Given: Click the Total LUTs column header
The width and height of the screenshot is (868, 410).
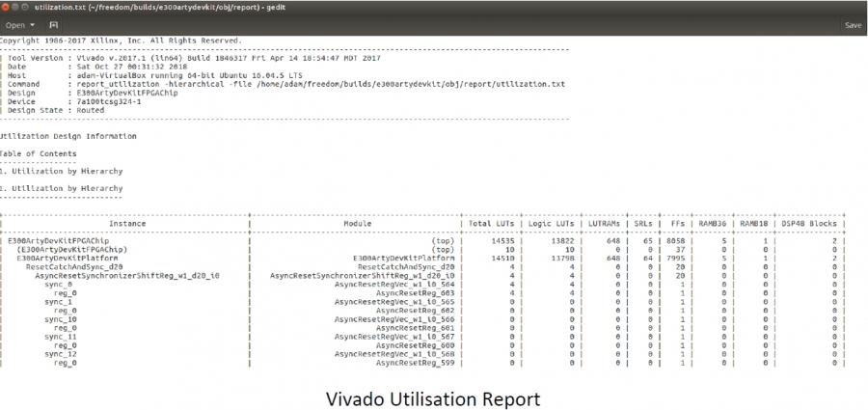Looking at the screenshot, I should [x=491, y=223].
